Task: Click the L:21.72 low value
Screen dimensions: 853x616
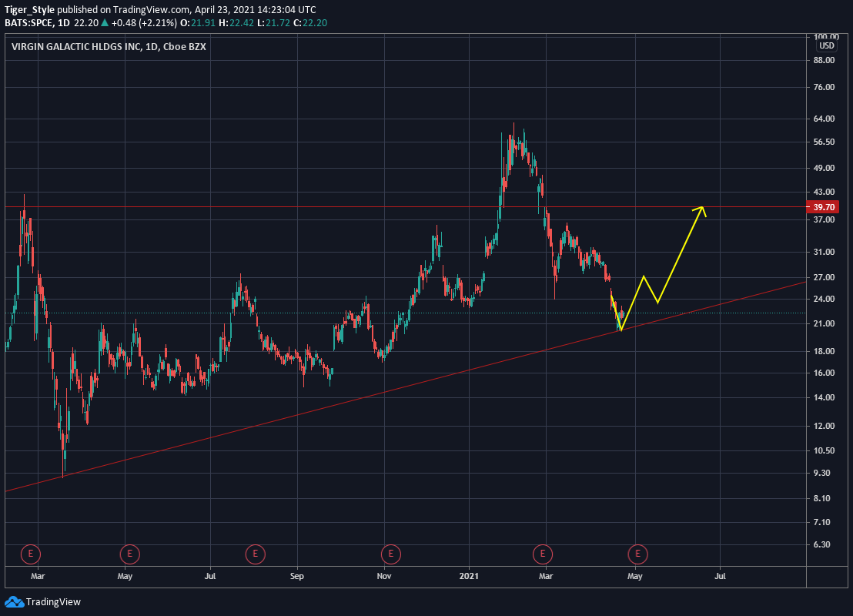Action: coord(273,23)
